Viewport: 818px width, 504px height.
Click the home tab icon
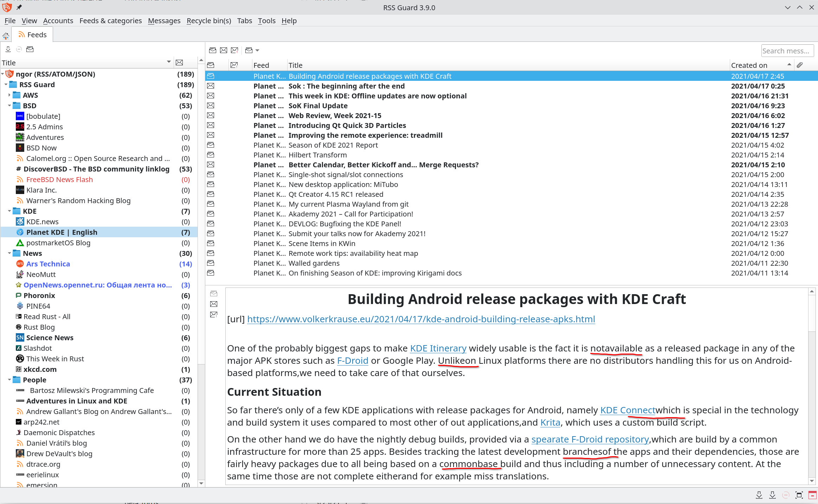[x=6, y=35]
